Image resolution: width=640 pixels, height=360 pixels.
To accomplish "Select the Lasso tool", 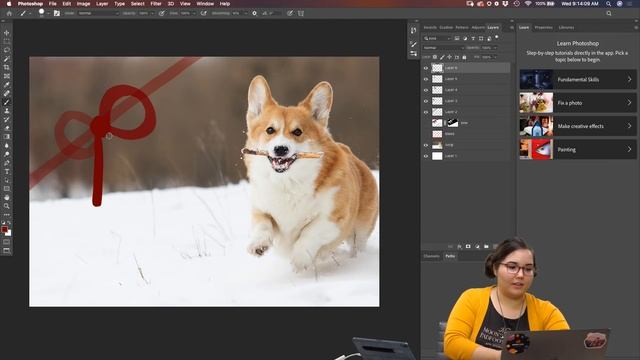I will coord(7,50).
